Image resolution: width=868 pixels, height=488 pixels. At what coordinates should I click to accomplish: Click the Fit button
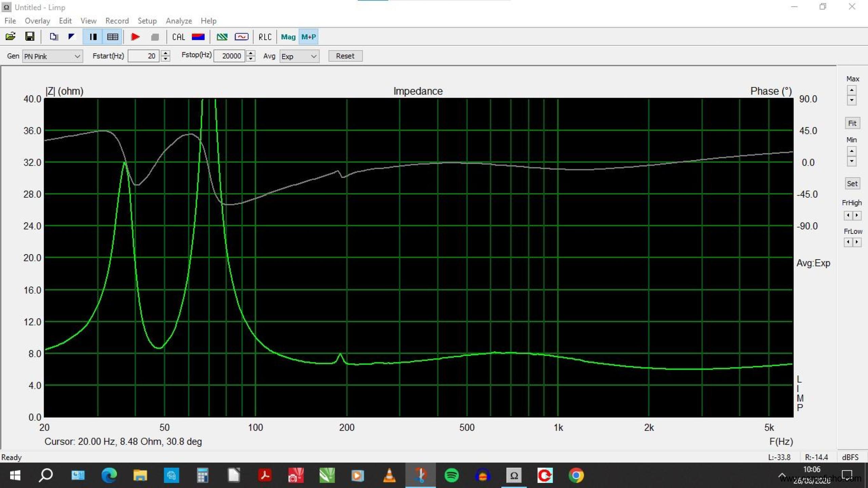pos(852,123)
